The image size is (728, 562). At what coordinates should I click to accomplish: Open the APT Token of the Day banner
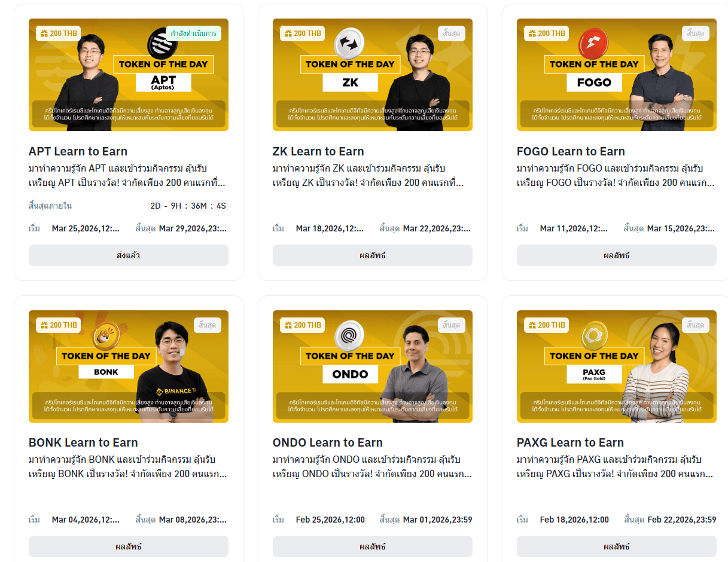click(129, 75)
